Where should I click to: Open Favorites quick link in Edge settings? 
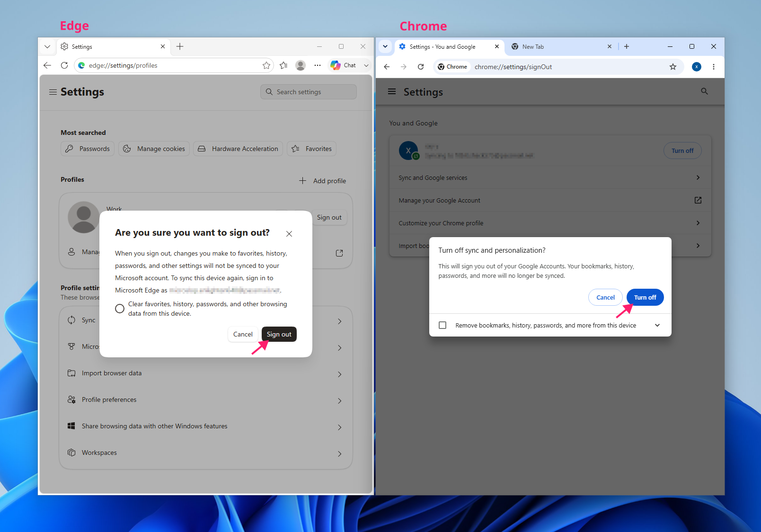311,149
